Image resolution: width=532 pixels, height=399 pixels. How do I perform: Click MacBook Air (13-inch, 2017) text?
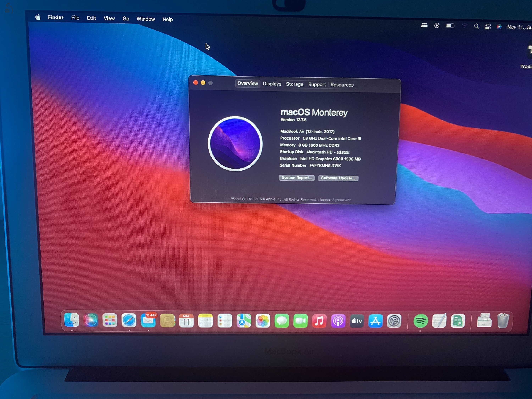(x=307, y=131)
